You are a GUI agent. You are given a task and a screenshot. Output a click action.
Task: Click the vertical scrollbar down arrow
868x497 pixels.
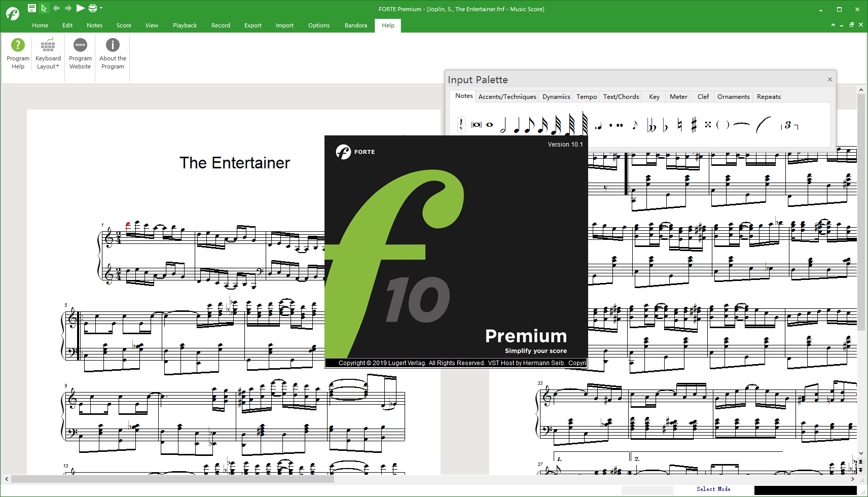click(861, 453)
